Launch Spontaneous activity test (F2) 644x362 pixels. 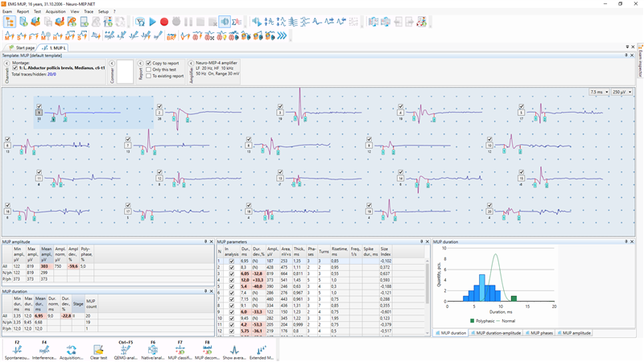pyautogui.click(x=17, y=349)
